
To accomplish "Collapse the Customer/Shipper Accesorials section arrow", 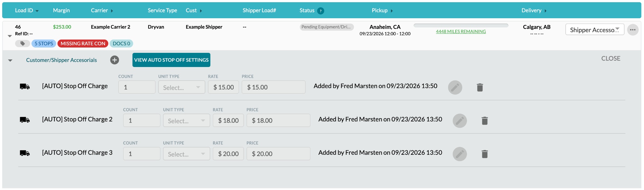I will (x=10, y=60).
